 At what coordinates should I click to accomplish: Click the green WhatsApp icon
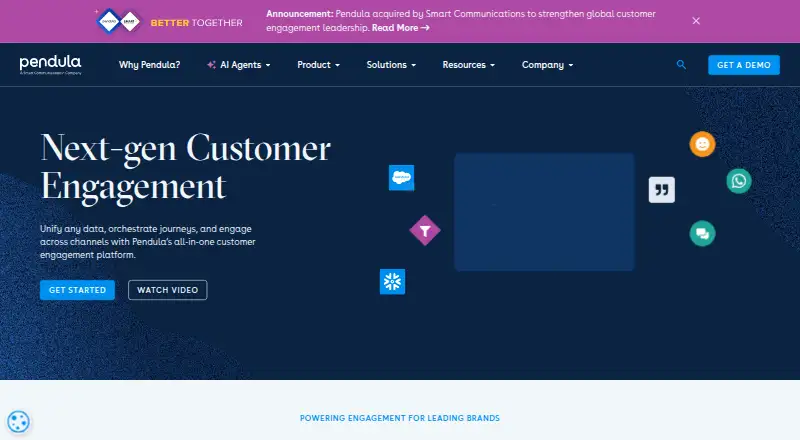[739, 181]
